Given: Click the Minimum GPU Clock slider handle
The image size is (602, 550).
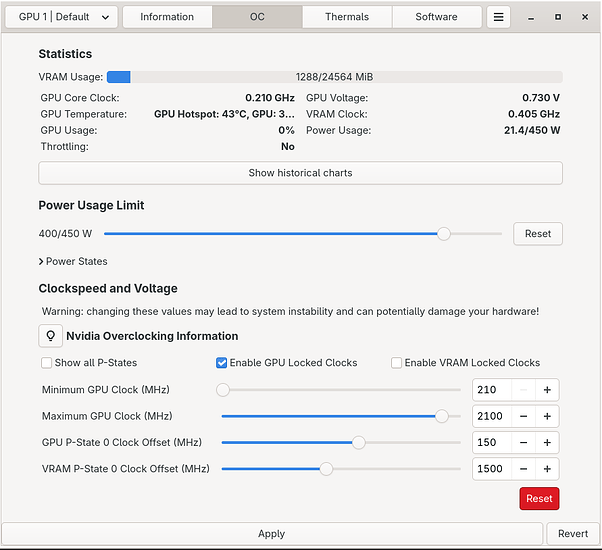Looking at the screenshot, I should (x=223, y=390).
